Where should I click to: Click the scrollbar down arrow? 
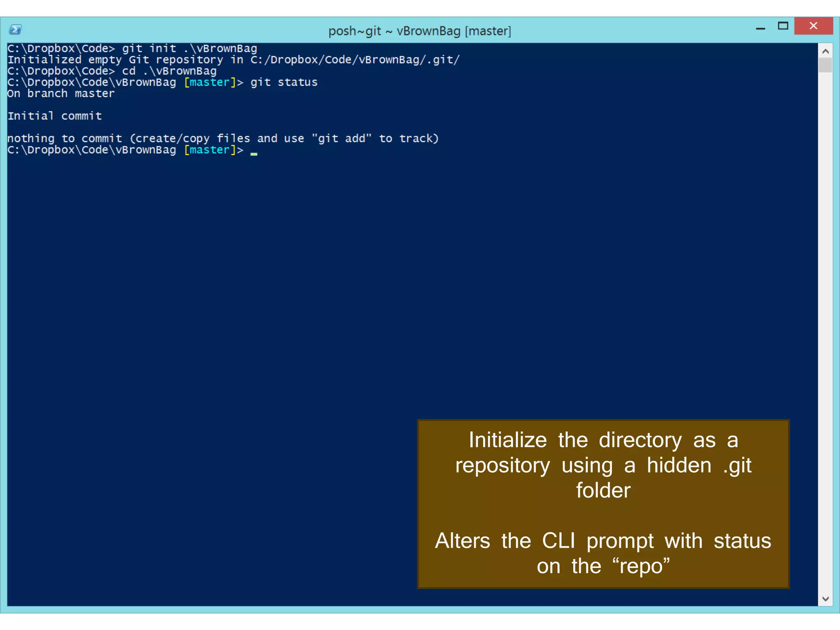click(825, 599)
